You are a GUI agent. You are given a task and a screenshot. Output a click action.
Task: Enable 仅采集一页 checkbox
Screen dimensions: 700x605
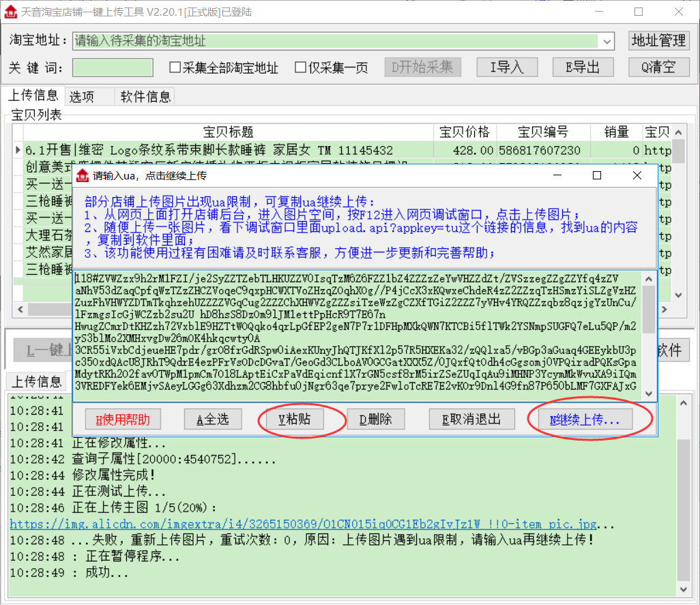pos(300,68)
